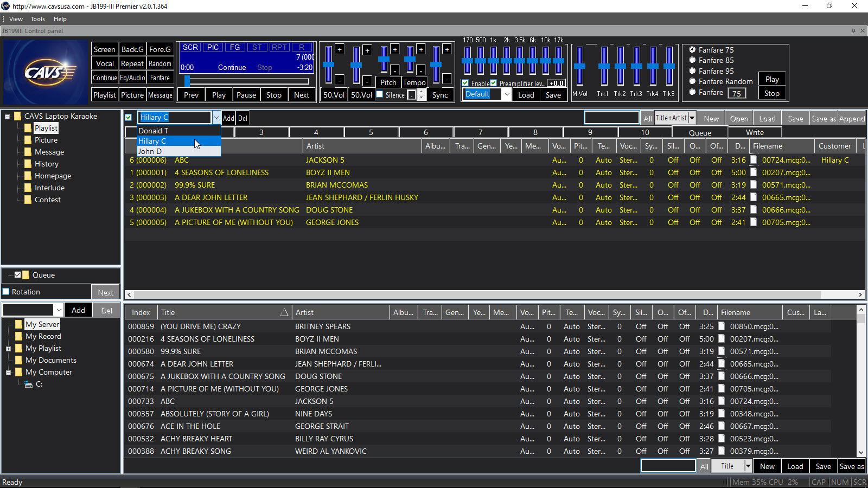Open the Help menu
This screenshot has width=868, height=488.
[60, 19]
